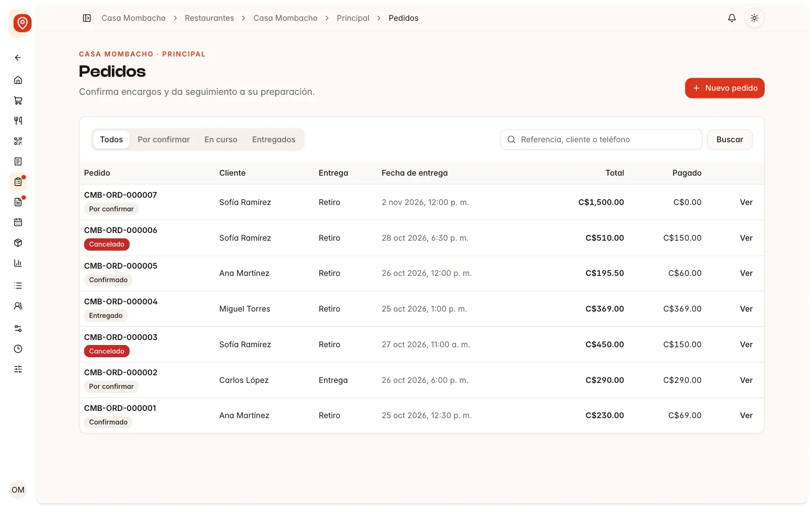
Task: Open the home icon in sidebar
Action: tap(18, 80)
